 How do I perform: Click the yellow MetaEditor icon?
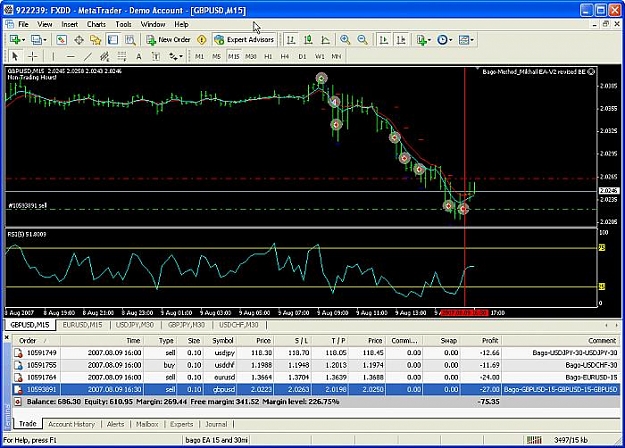[x=202, y=40]
